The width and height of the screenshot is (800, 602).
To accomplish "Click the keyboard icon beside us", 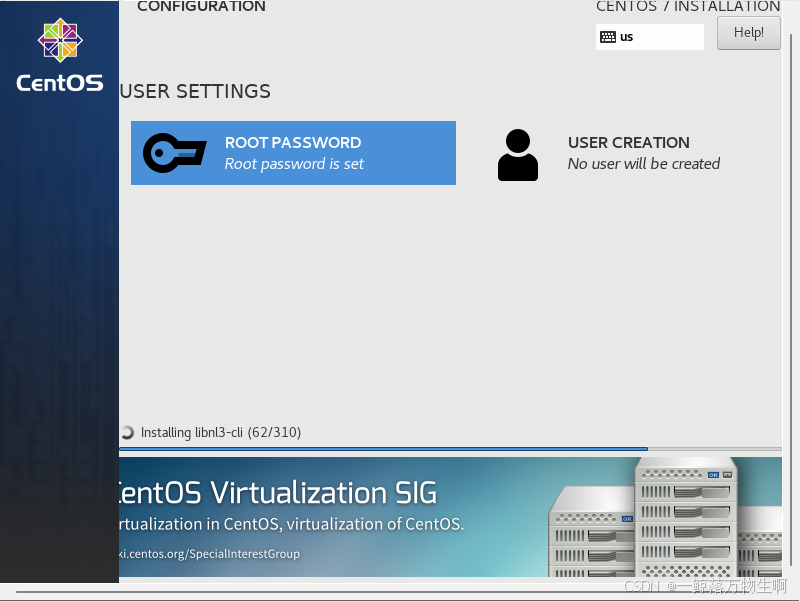I will pos(608,37).
